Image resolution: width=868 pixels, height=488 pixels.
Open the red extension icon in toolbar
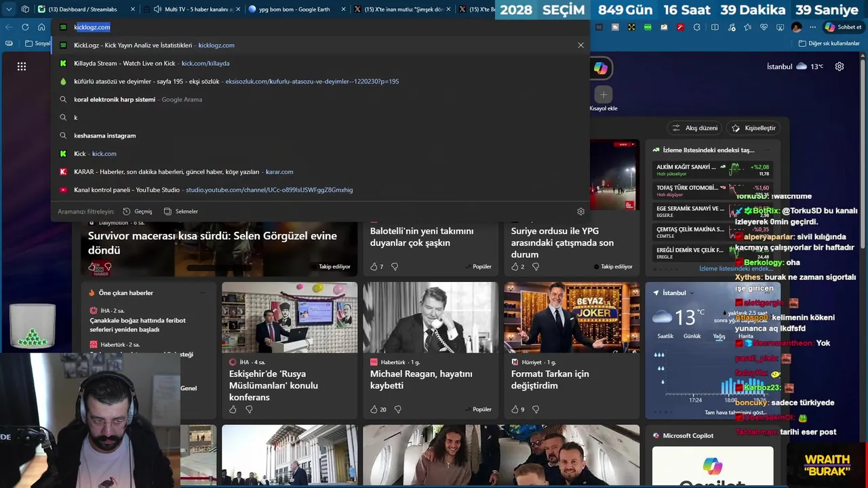(679, 27)
